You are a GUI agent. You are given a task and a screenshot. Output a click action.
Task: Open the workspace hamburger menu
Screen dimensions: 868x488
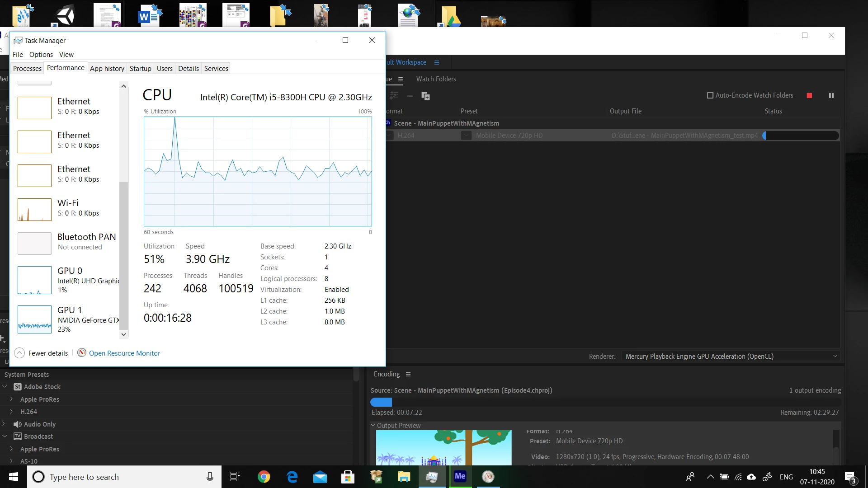437,62
